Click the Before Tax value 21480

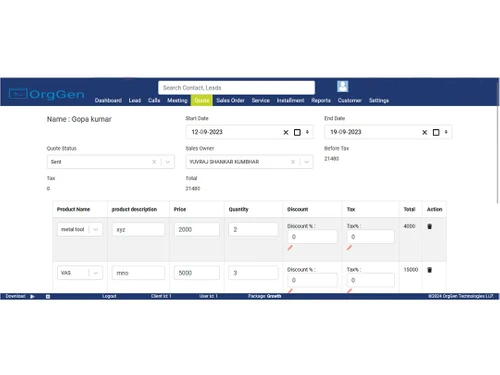tap(331, 159)
